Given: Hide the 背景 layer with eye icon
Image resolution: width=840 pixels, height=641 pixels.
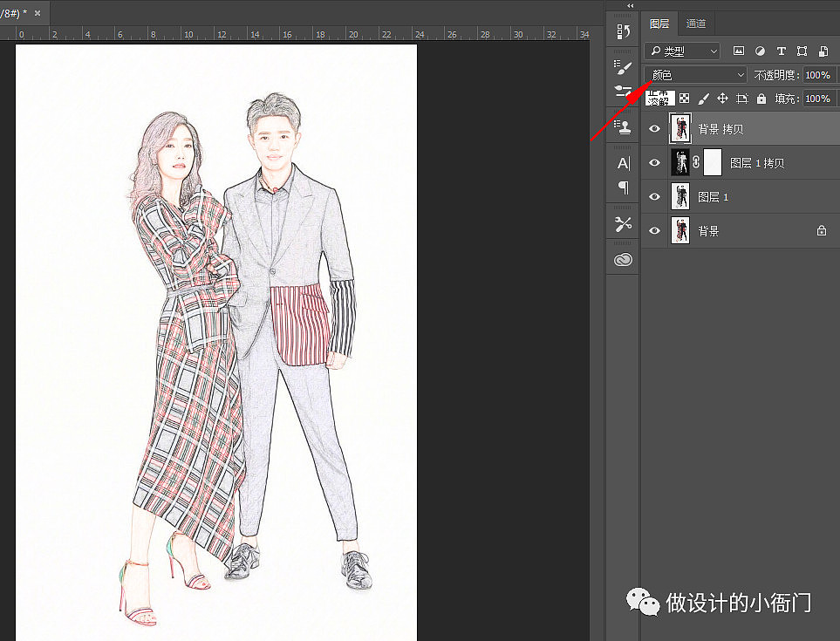Looking at the screenshot, I should coord(655,231).
